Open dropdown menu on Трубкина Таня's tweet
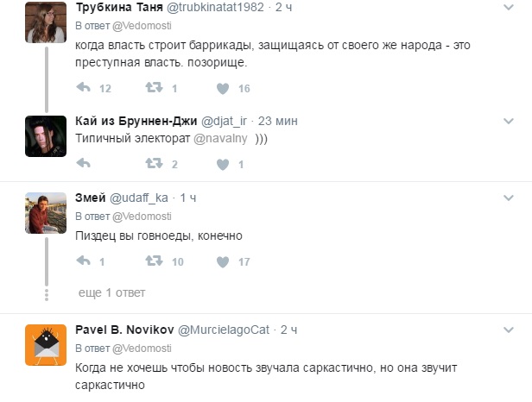 pyautogui.click(x=509, y=7)
